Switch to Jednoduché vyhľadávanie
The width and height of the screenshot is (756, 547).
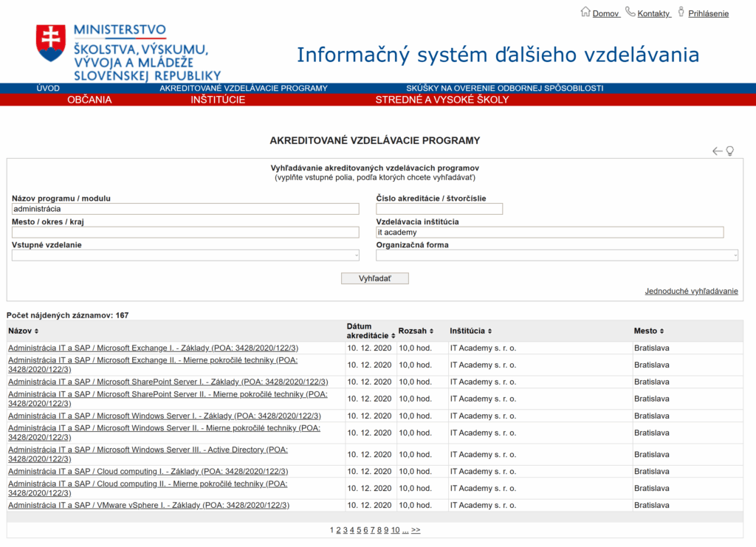click(x=691, y=292)
